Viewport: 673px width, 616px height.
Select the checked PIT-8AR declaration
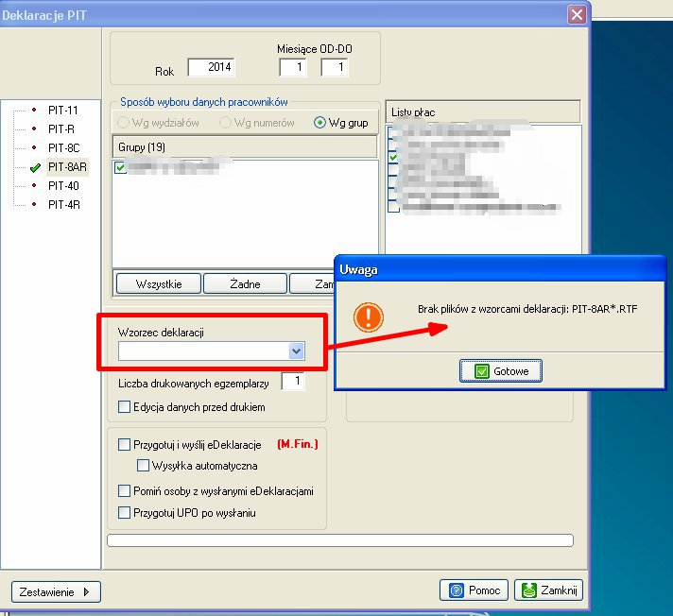65,167
